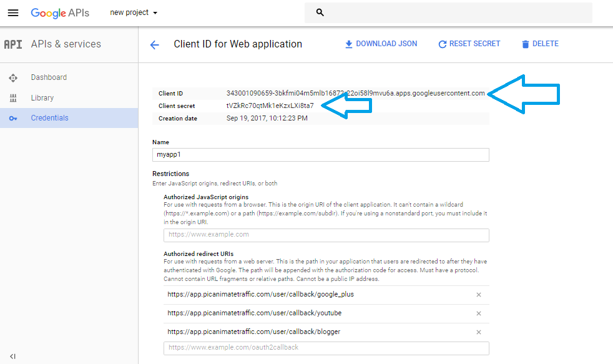Viewport: 613px width, 364px height.
Task: Remove the google_plus callback redirect URI
Action: tap(479, 295)
